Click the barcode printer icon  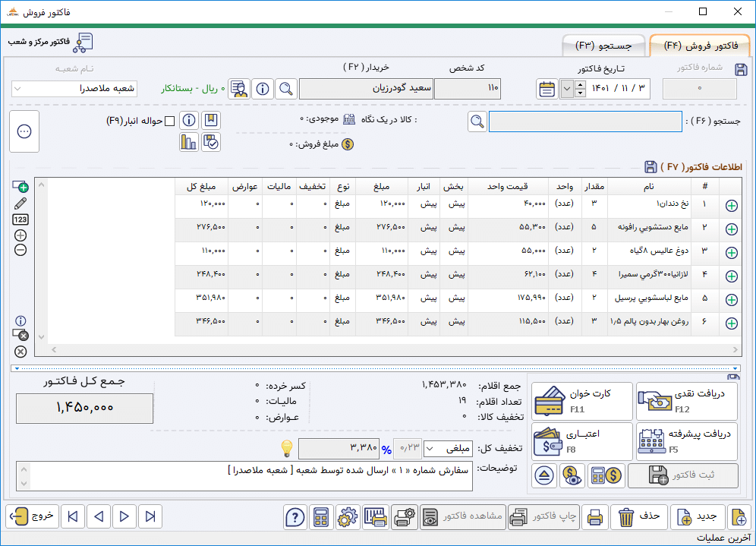click(x=376, y=518)
